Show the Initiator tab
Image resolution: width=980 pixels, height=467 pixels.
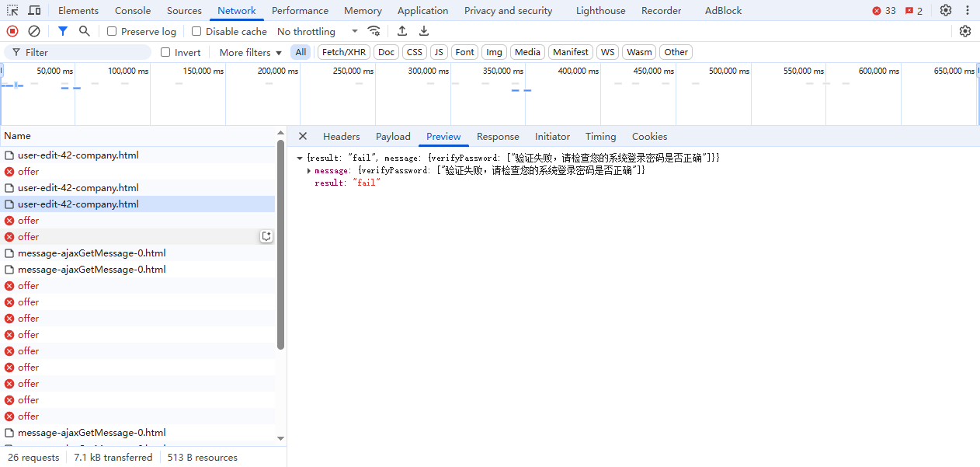552,136
